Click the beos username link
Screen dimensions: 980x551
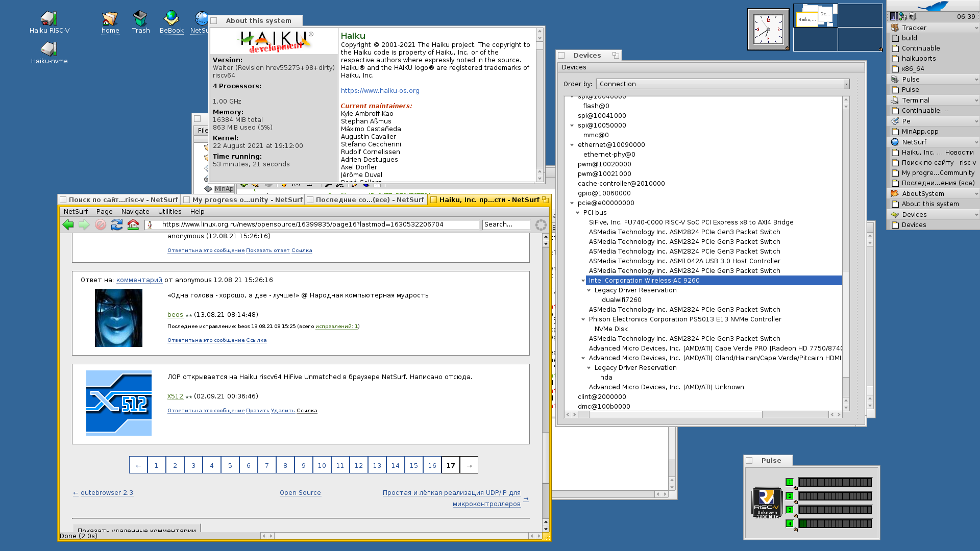pyautogui.click(x=175, y=315)
